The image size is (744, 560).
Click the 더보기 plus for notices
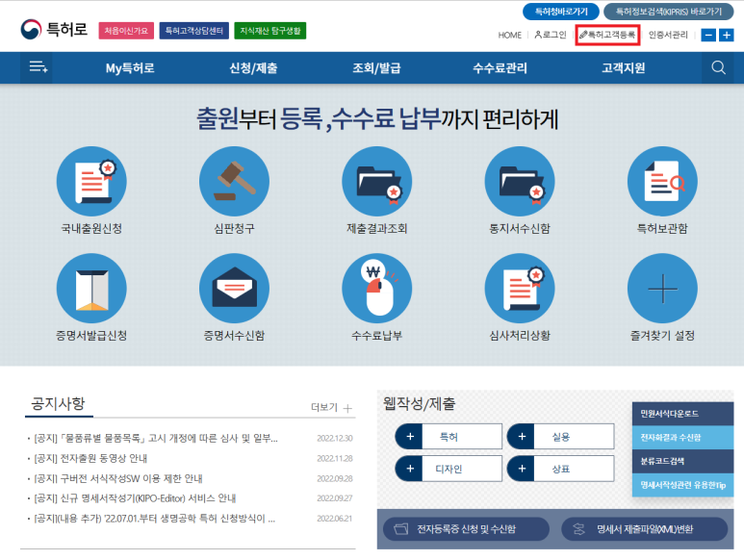[332, 408]
